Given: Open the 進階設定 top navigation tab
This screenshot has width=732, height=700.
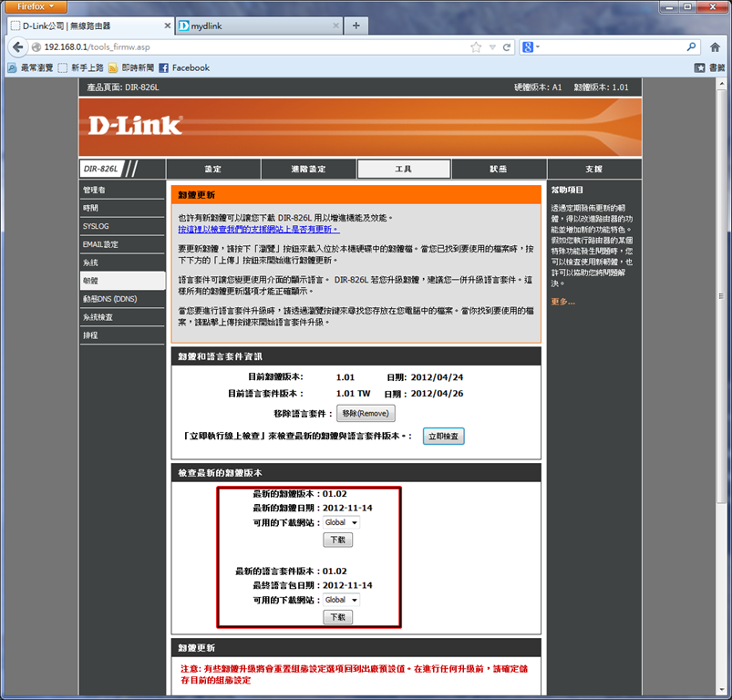Looking at the screenshot, I should tap(309, 169).
